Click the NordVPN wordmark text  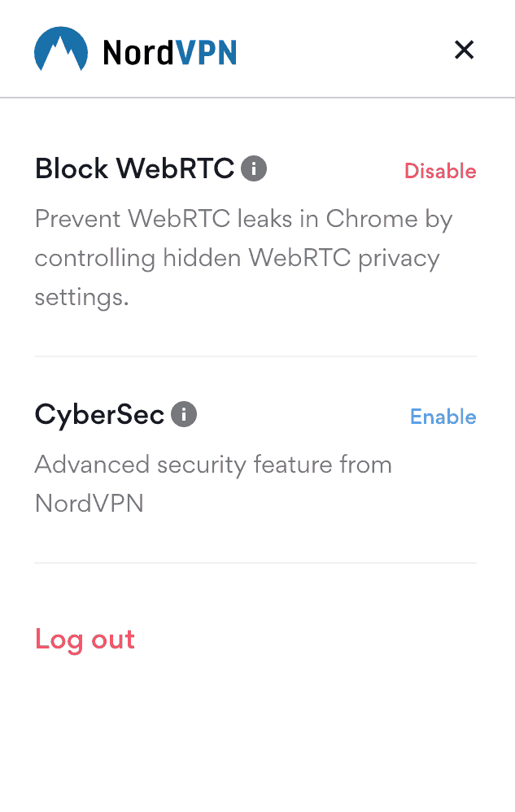(x=170, y=52)
